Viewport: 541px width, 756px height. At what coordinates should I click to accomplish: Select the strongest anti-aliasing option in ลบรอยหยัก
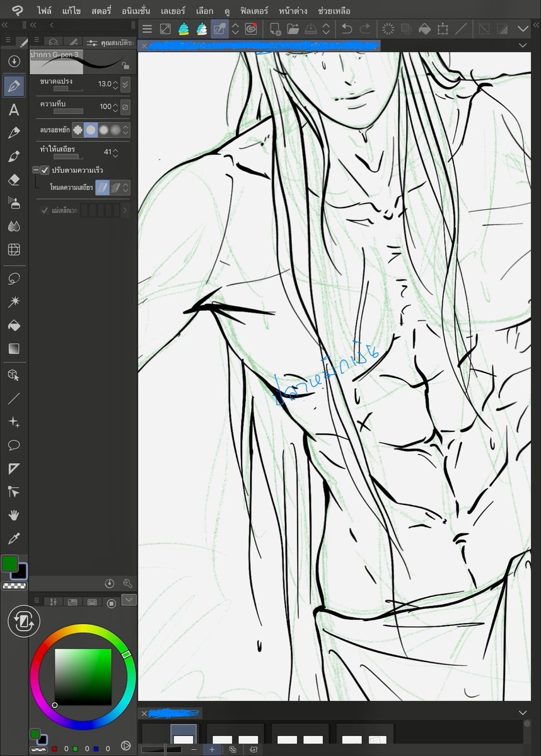(x=116, y=130)
